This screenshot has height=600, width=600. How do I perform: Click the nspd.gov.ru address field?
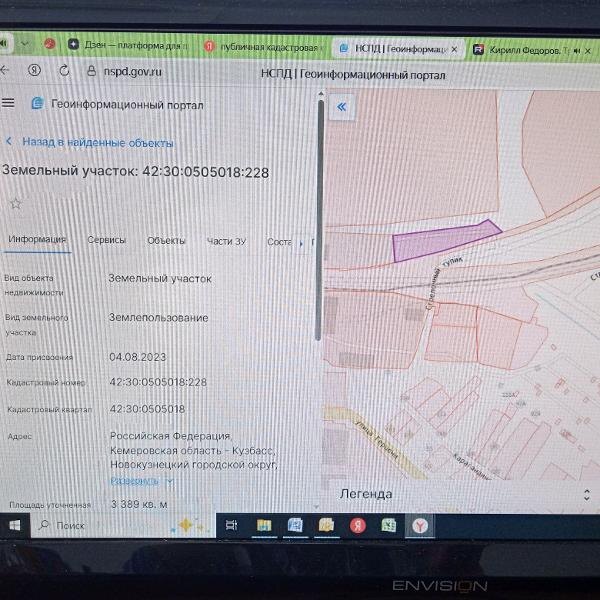(132, 72)
